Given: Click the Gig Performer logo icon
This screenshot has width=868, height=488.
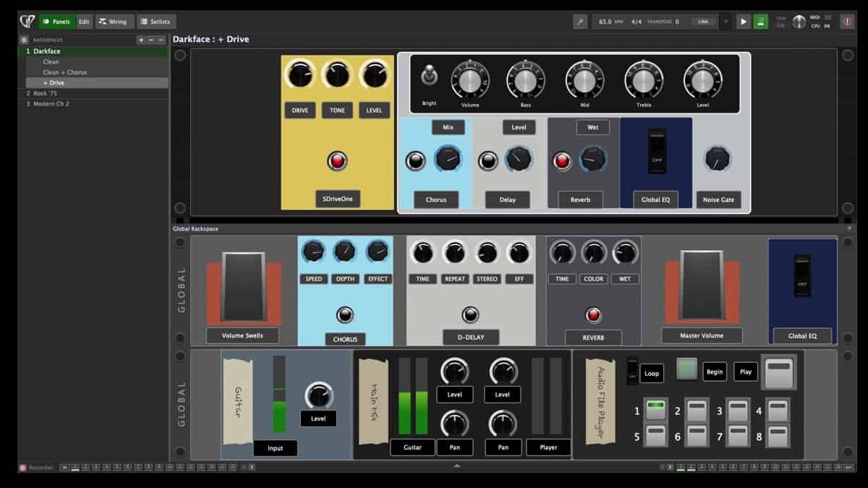Looking at the screenshot, I should [x=27, y=22].
